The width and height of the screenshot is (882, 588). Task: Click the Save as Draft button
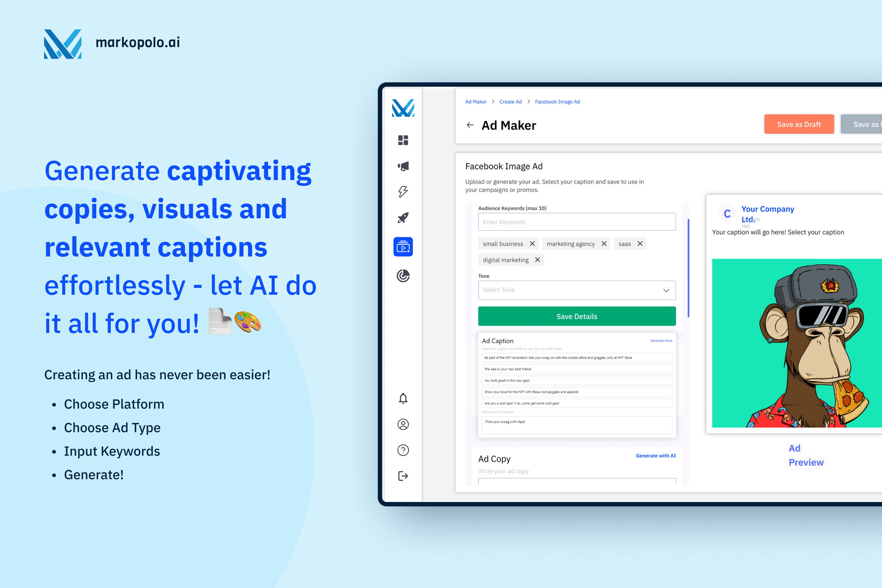[798, 125]
